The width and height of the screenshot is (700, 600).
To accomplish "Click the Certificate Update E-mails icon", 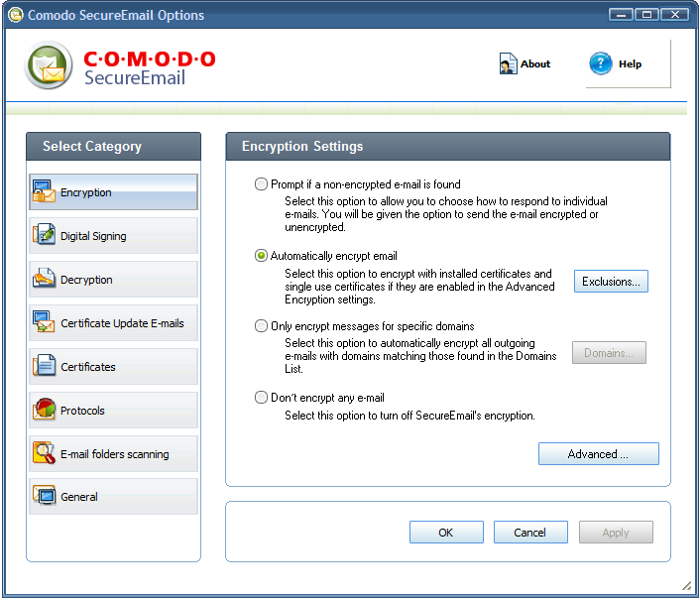I will point(44,322).
